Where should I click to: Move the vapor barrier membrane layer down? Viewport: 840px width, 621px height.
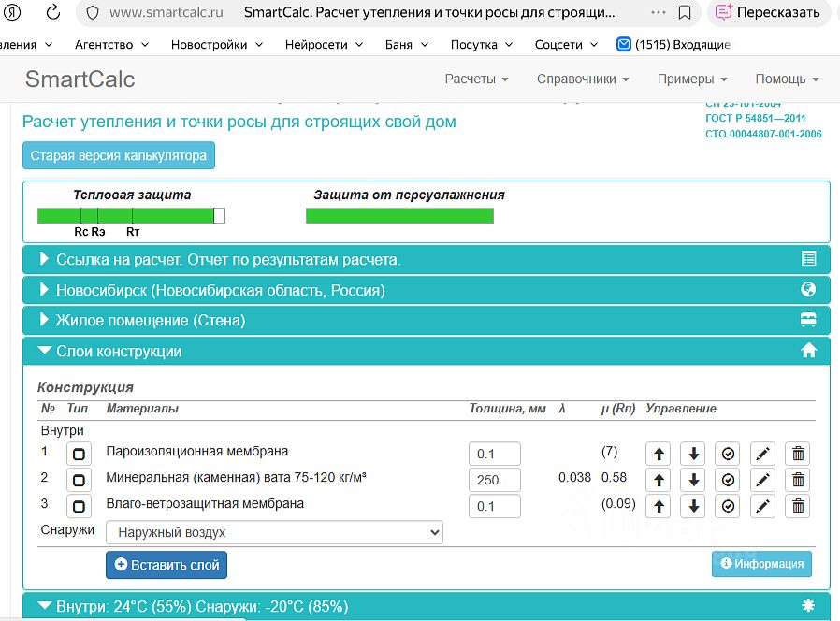click(693, 454)
